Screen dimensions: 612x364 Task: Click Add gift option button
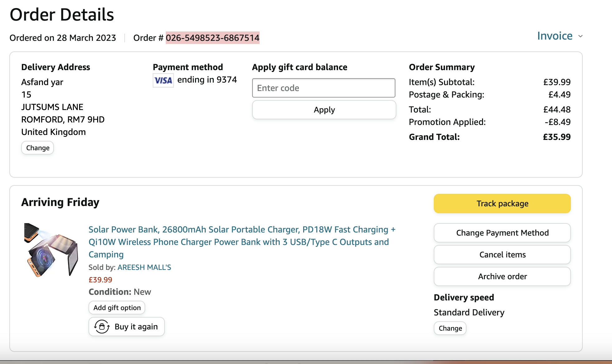tap(117, 308)
